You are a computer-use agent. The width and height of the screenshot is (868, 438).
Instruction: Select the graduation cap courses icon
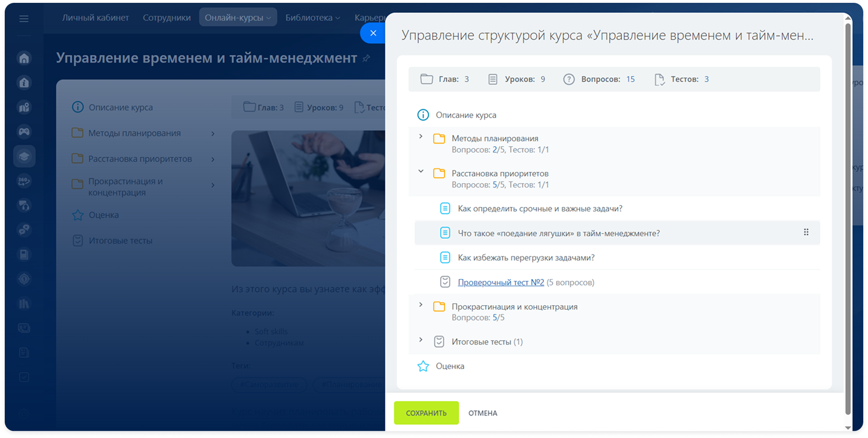tap(24, 157)
